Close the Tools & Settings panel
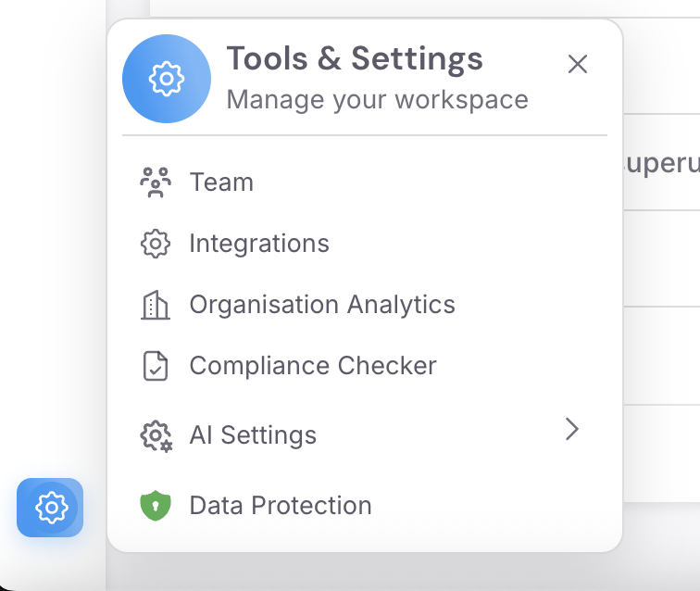The image size is (700, 591). [x=577, y=64]
